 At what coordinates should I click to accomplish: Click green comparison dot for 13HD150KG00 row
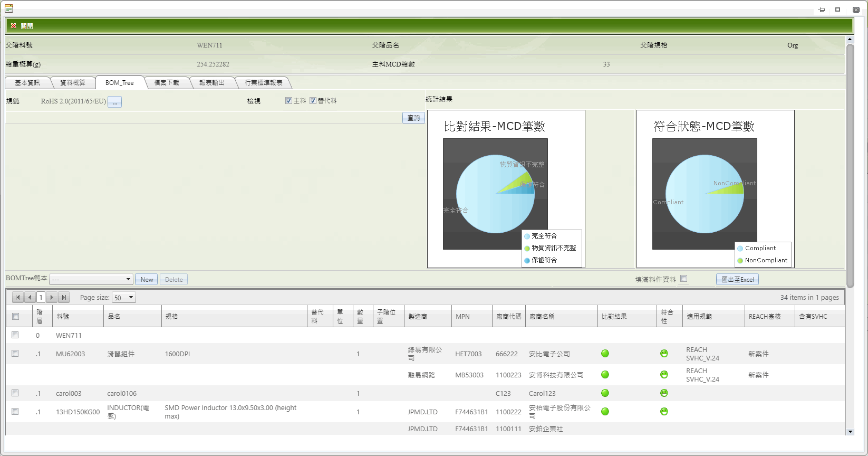click(x=605, y=412)
